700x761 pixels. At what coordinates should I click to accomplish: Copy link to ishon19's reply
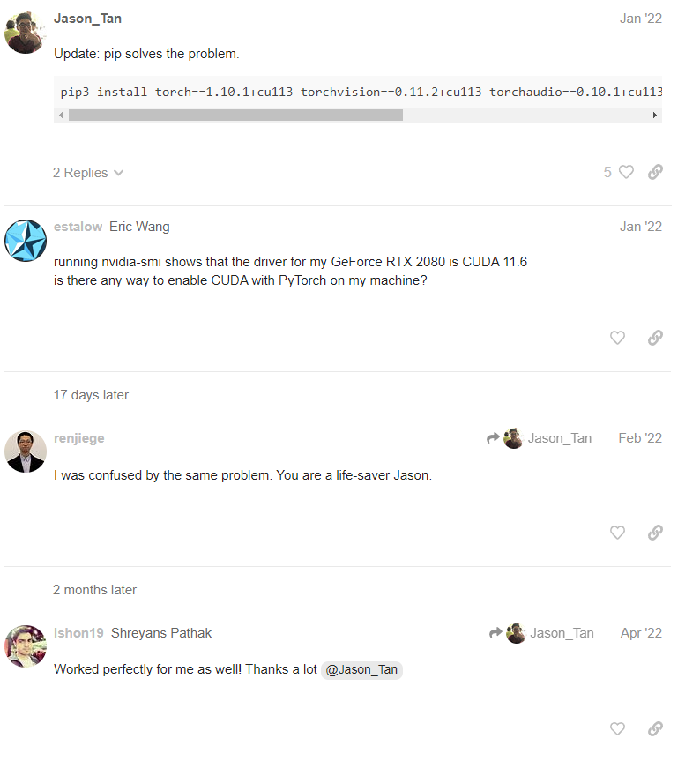655,729
